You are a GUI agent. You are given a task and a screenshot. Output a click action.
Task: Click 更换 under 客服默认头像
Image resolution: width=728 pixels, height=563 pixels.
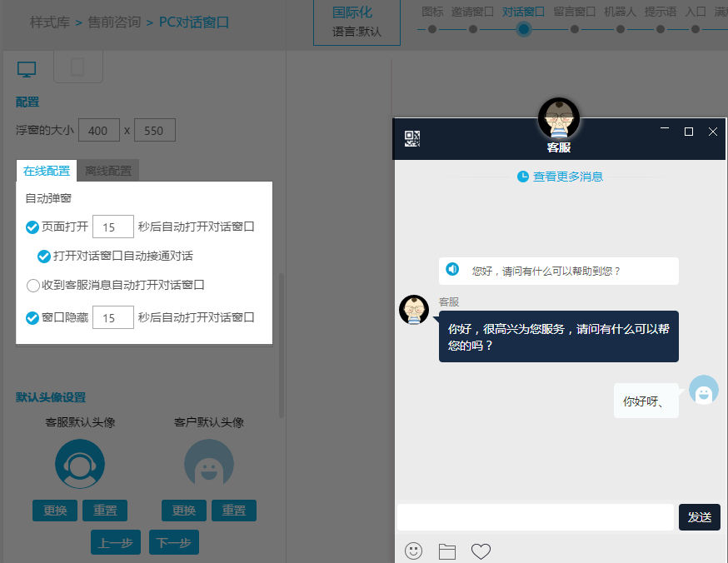55,511
